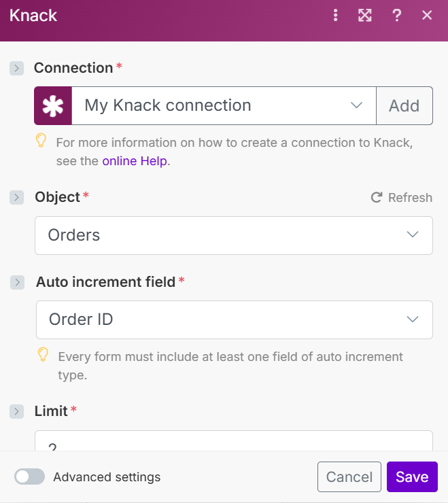The height and width of the screenshot is (503, 448).
Task: Close the Knack module dialog
Action: 427,16
